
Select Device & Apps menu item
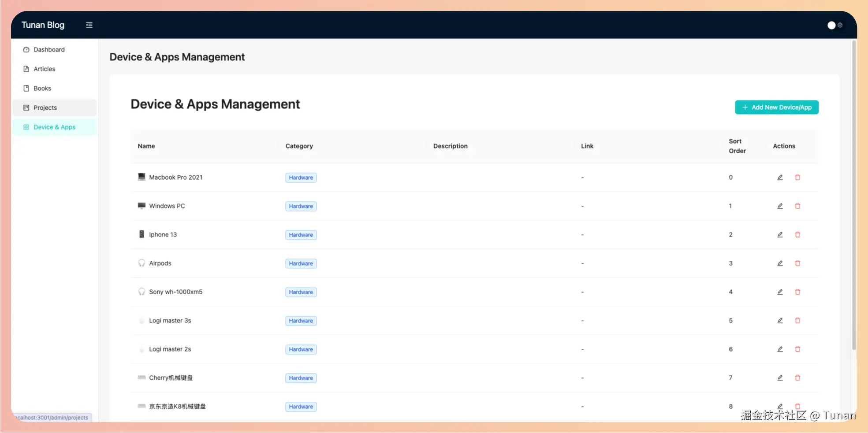pyautogui.click(x=55, y=127)
